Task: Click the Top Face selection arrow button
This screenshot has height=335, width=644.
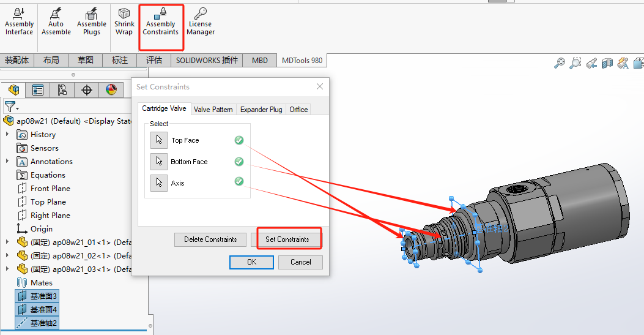Action: (159, 140)
